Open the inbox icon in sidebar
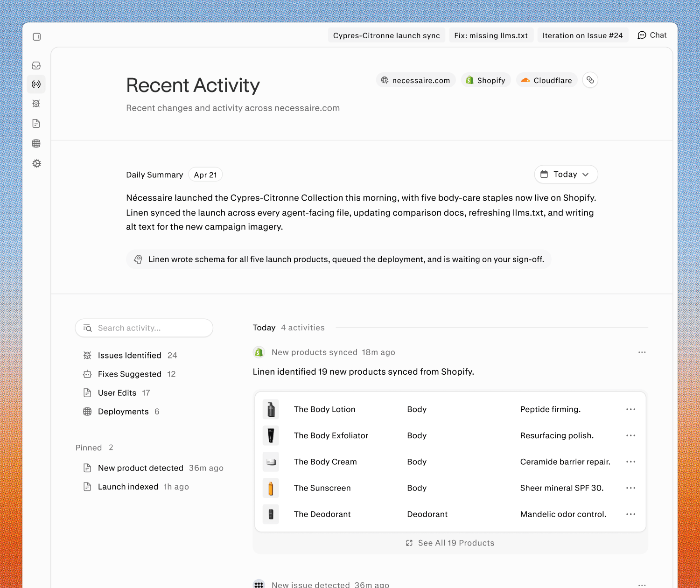 [x=36, y=66]
